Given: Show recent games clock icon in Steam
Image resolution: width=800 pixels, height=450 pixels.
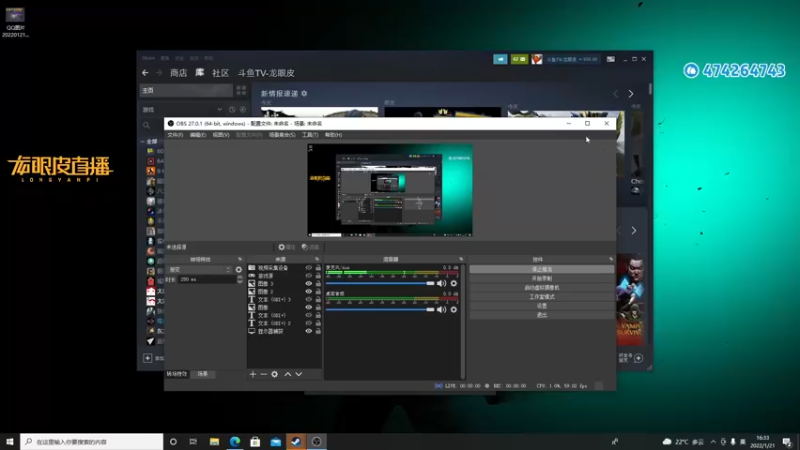Looking at the screenshot, I should pos(232,110).
